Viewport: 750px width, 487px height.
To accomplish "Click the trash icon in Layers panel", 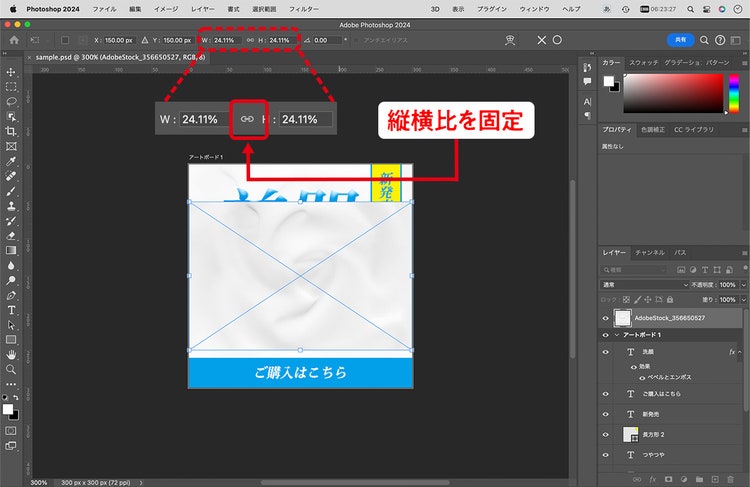I will pos(730,479).
